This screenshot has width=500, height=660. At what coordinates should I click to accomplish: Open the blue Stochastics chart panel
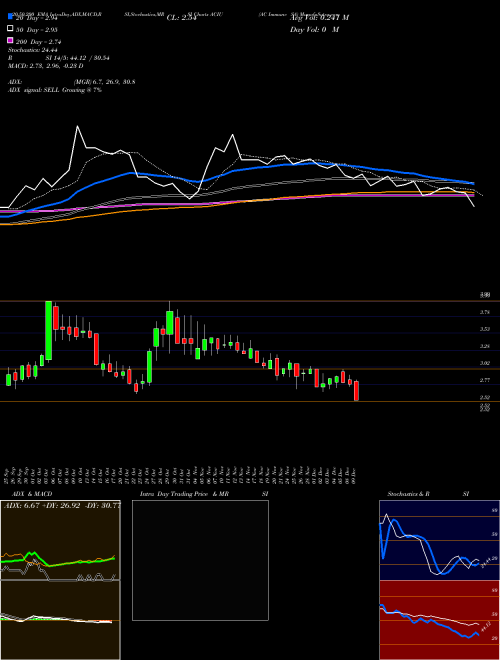click(439, 540)
